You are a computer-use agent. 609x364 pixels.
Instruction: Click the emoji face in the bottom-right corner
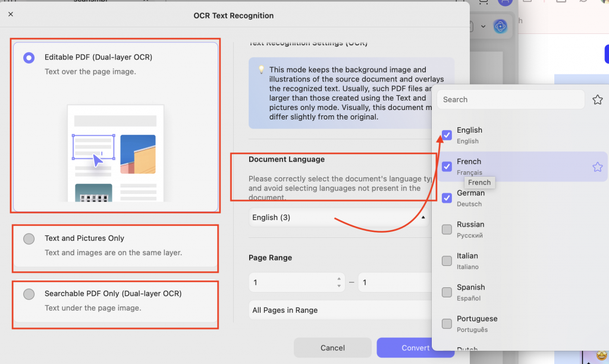pyautogui.click(x=602, y=354)
